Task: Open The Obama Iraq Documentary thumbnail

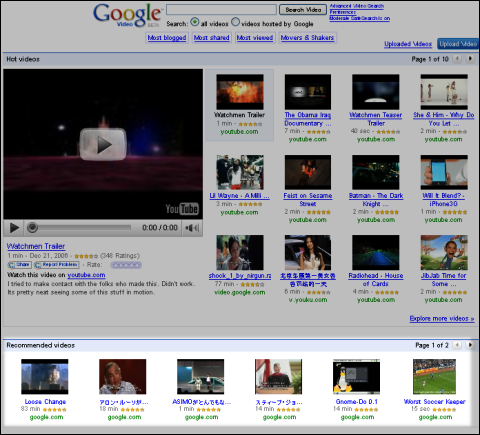Action: click(308, 92)
